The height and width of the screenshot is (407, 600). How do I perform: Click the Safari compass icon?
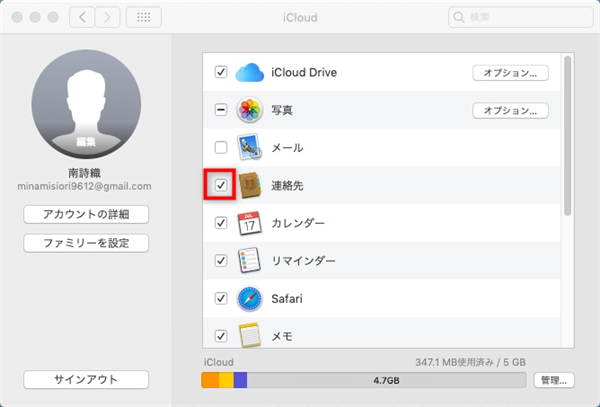(249, 298)
